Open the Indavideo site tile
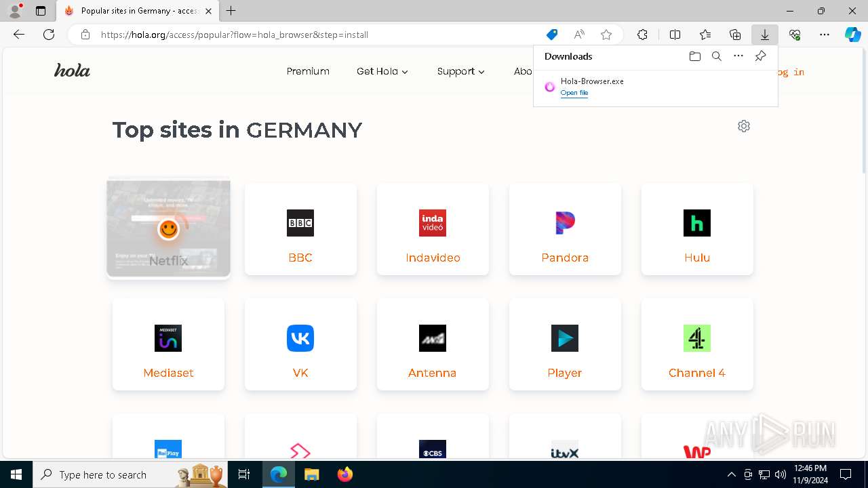This screenshot has height=488, width=868. click(x=433, y=229)
